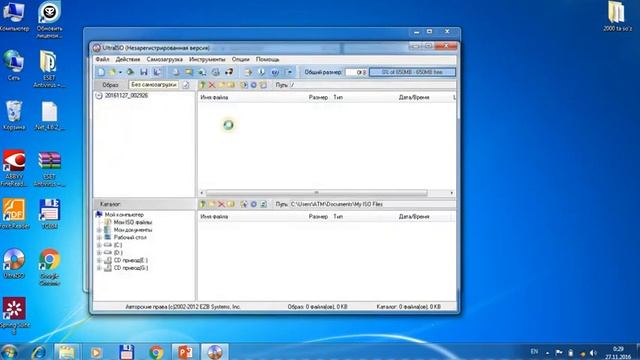Click Размер column header in image pane
The height and width of the screenshot is (360, 640).
click(318, 97)
